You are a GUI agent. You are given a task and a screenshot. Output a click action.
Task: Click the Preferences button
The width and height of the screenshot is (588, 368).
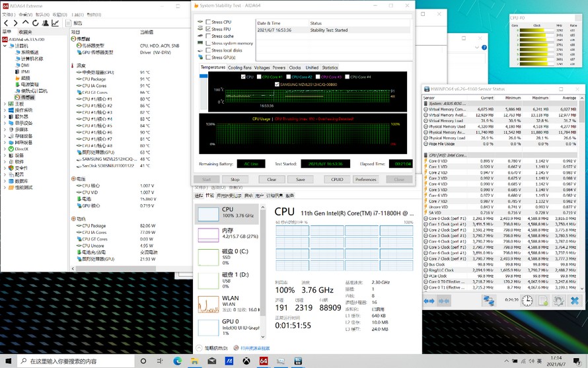coord(365,180)
